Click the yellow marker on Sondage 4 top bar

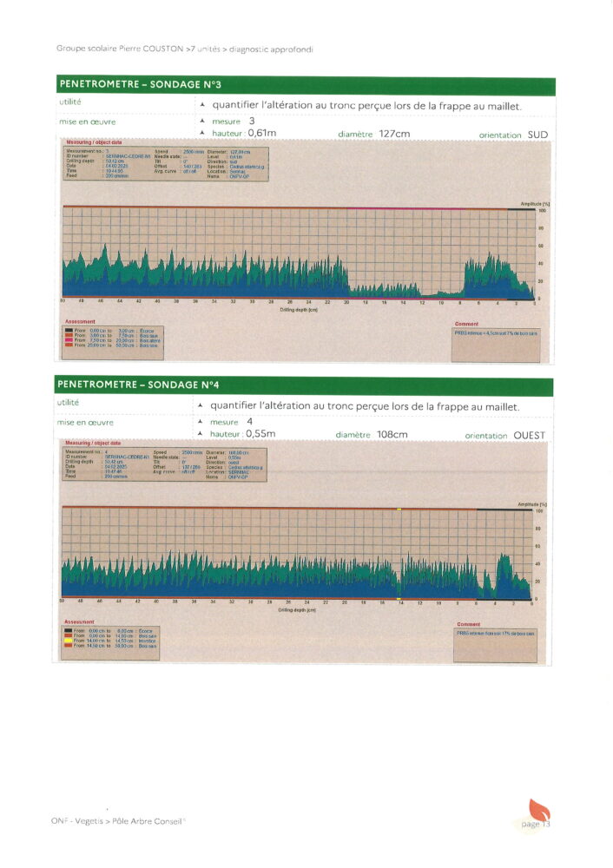[399, 509]
